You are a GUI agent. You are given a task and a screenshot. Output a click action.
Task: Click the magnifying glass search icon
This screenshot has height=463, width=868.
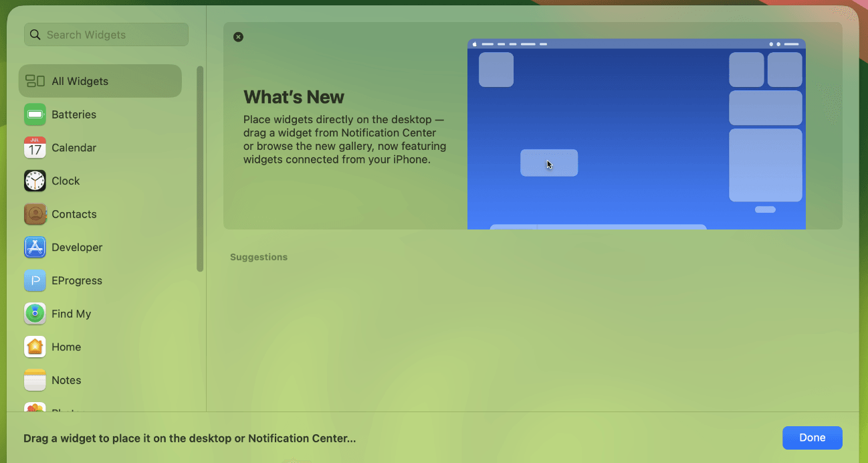36,35
